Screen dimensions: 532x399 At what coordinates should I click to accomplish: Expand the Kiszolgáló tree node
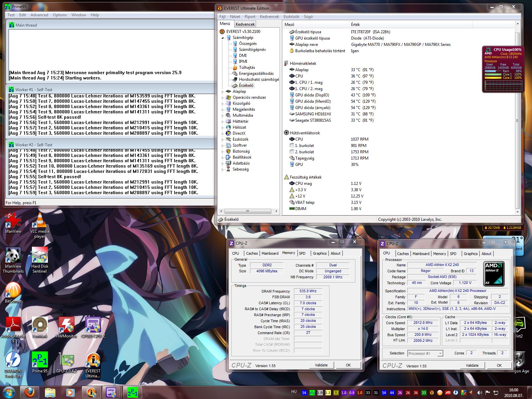223,103
